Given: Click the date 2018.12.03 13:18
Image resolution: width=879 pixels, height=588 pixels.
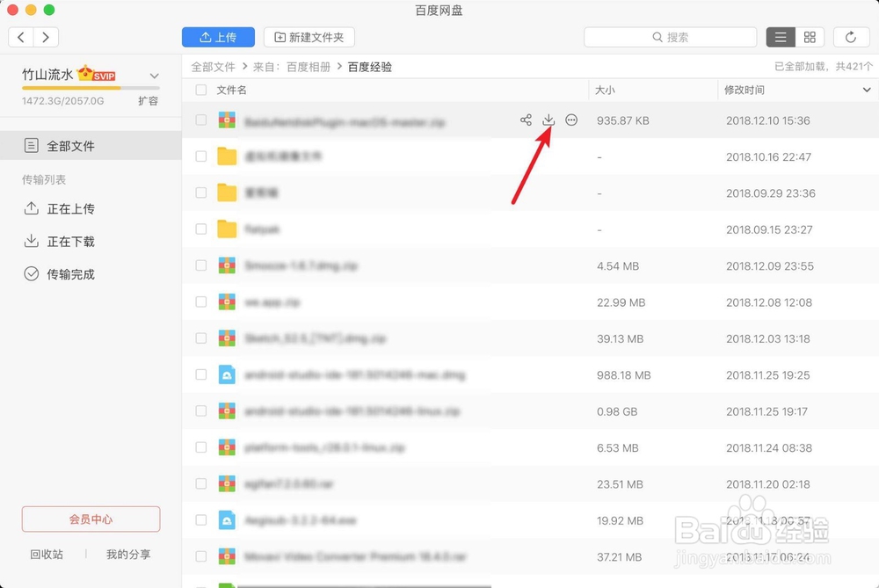Looking at the screenshot, I should [x=768, y=338].
